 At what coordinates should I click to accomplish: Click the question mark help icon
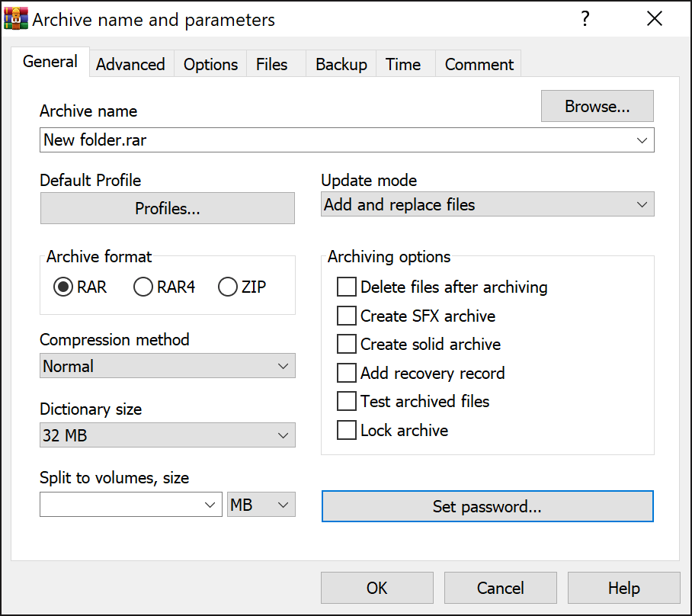[585, 18]
